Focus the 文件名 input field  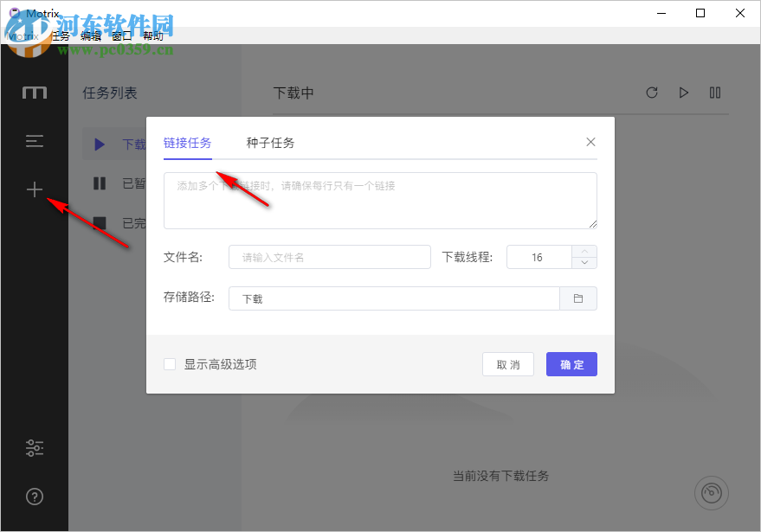pyautogui.click(x=330, y=257)
